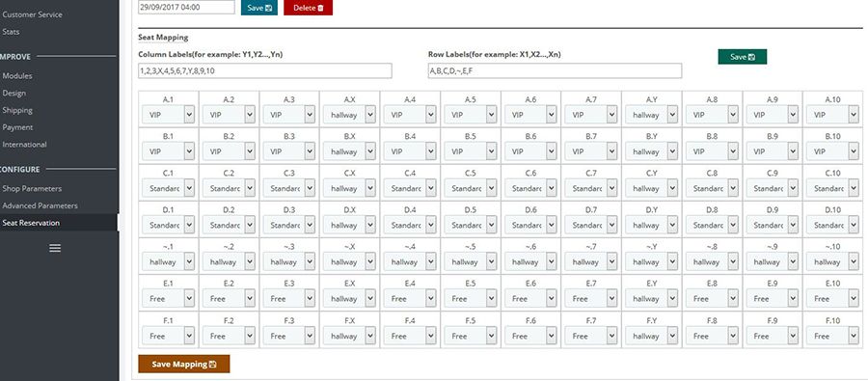Image resolution: width=868 pixels, height=381 pixels.
Task: Click the blue Save button beside date field
Action: click(259, 8)
